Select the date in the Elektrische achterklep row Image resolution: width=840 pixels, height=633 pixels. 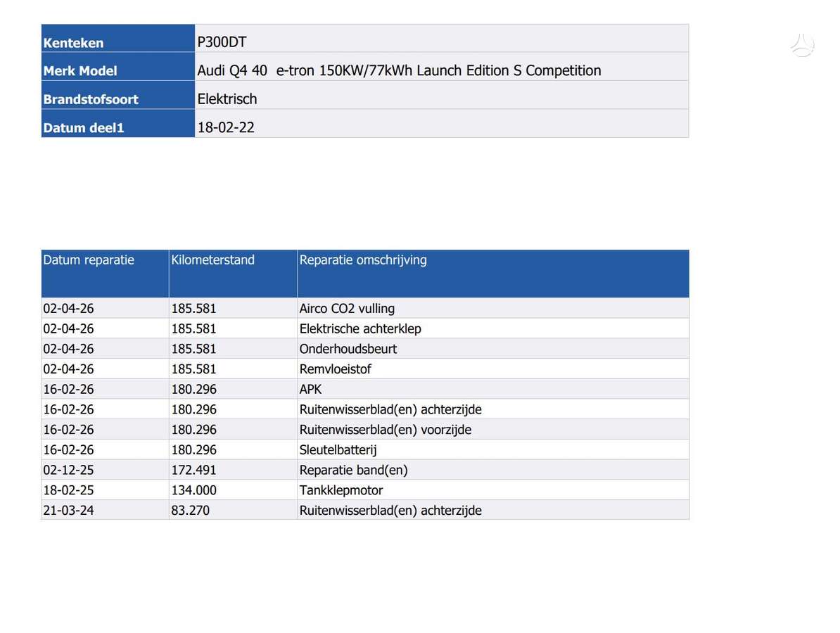tap(68, 328)
